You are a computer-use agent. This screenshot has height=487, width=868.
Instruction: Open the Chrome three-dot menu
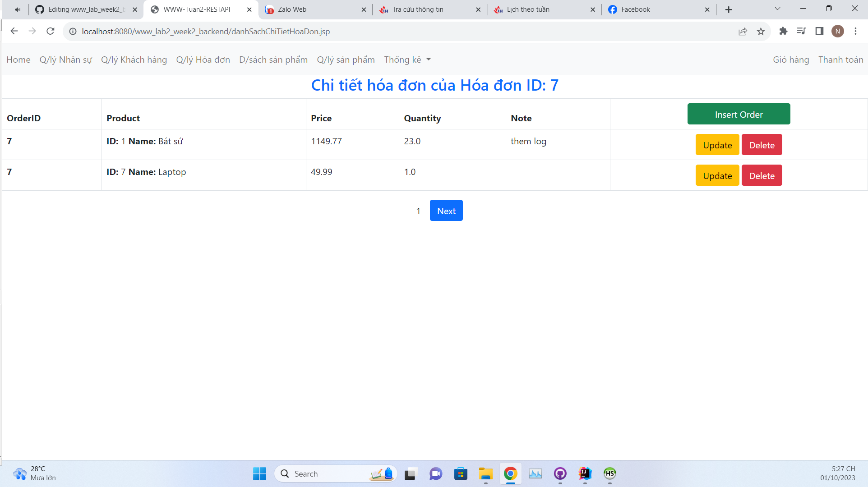click(x=856, y=31)
